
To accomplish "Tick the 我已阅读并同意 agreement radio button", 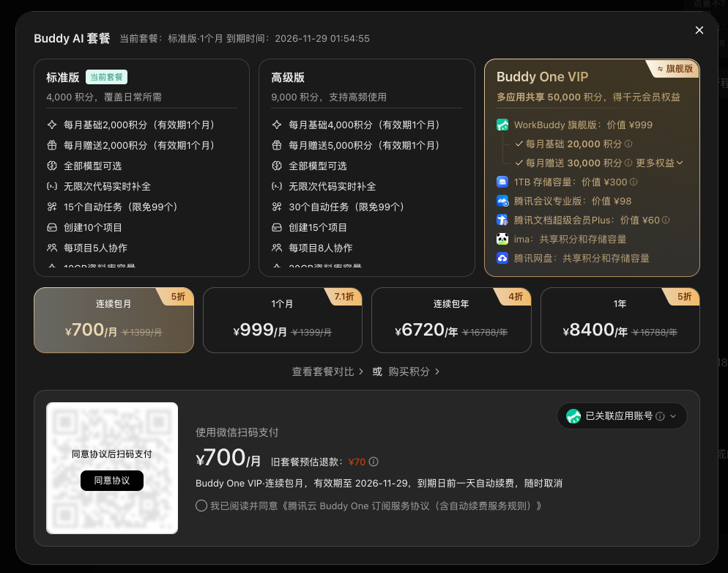I will 201,506.
